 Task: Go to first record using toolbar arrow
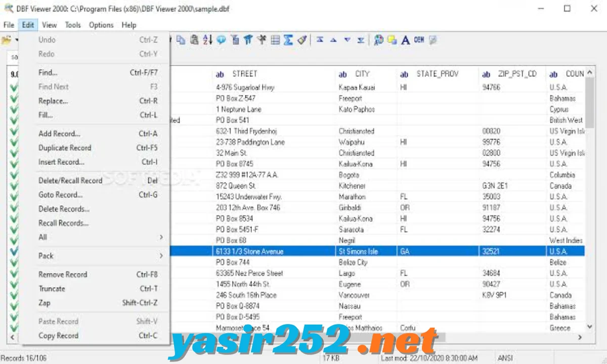click(320, 40)
